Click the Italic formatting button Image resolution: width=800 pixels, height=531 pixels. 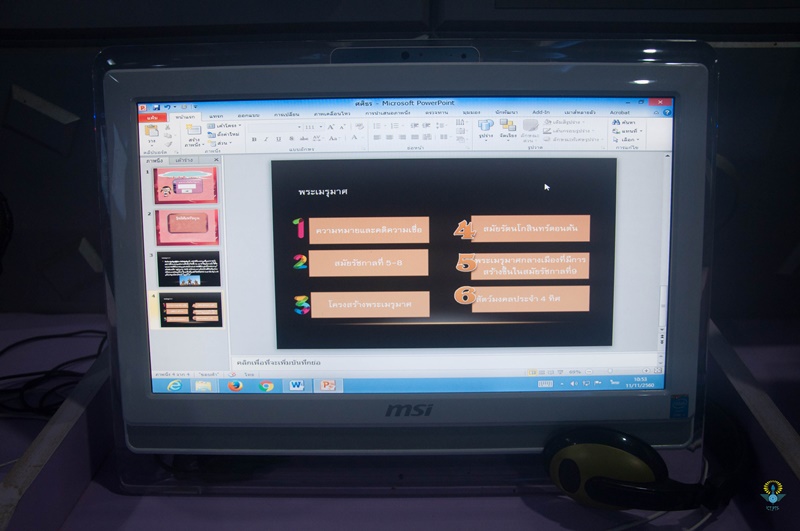pos(265,139)
